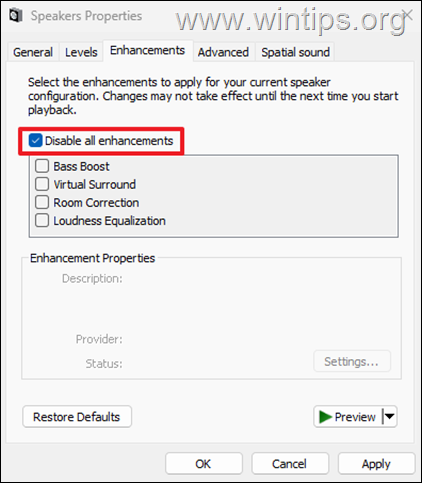Tick the Virtual Surround checkbox
Screen dimensions: 422x483
tap(42, 184)
